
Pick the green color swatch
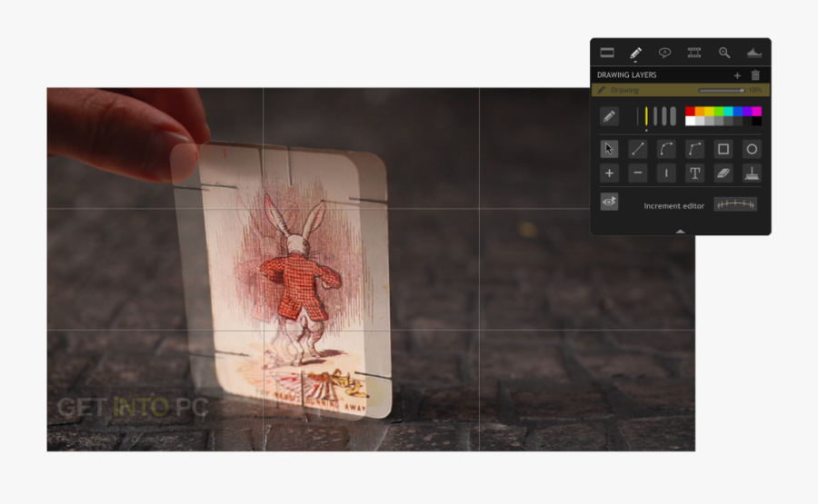(718, 111)
